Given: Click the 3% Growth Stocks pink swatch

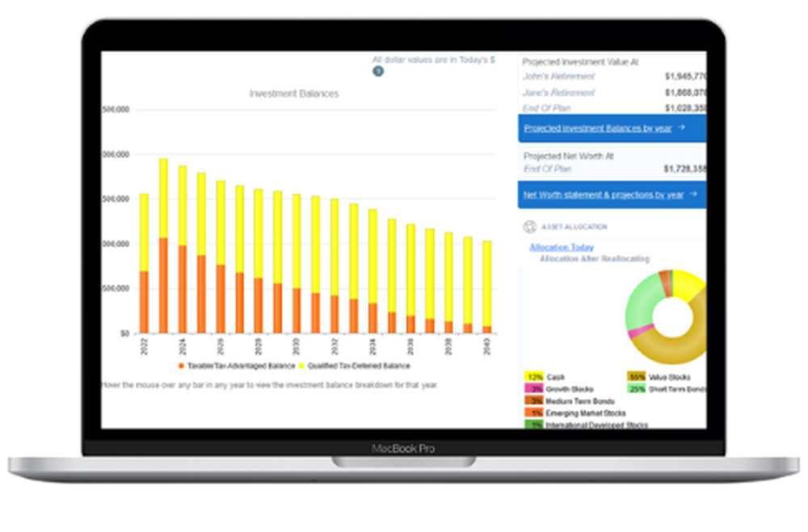Looking at the screenshot, I should coord(534,389).
